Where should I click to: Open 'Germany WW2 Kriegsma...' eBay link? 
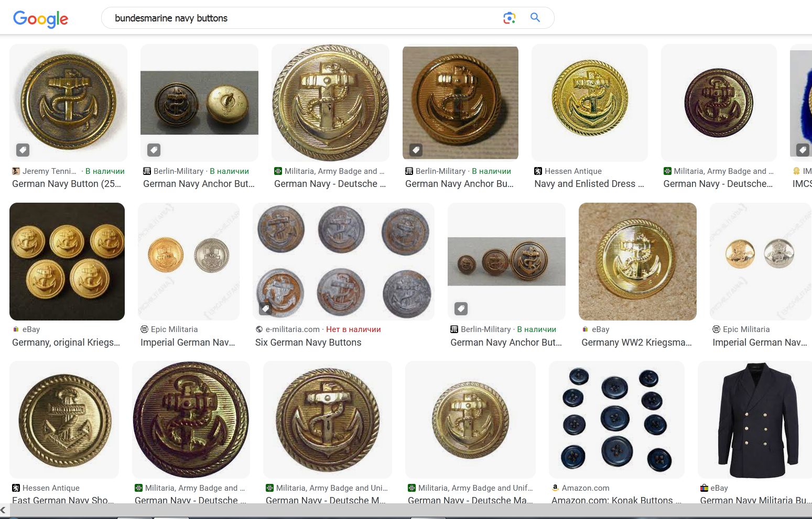point(636,343)
